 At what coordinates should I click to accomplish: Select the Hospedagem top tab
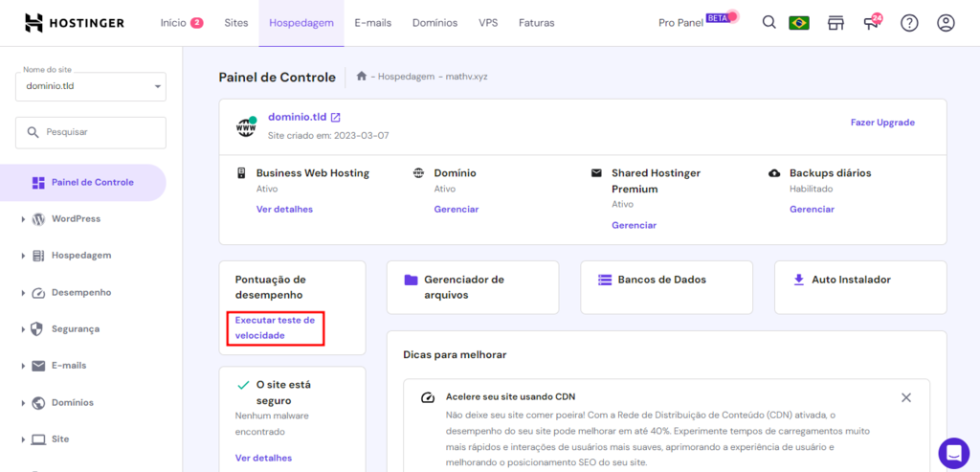coord(301,23)
